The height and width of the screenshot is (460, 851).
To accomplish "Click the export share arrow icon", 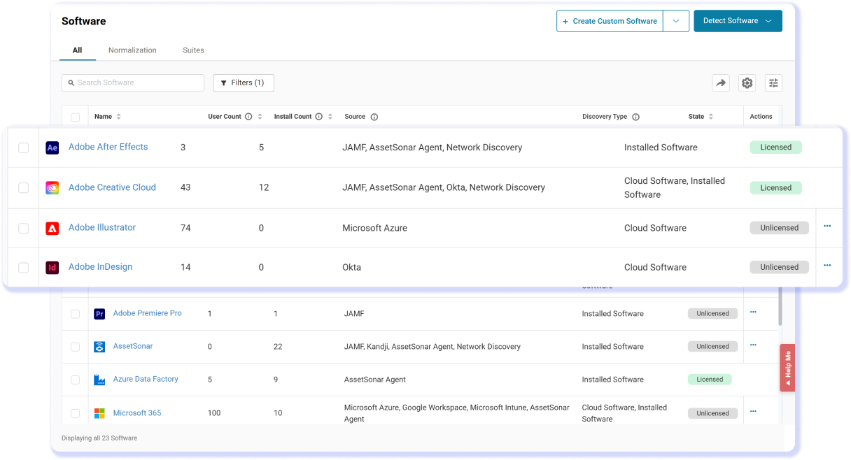I will (721, 83).
